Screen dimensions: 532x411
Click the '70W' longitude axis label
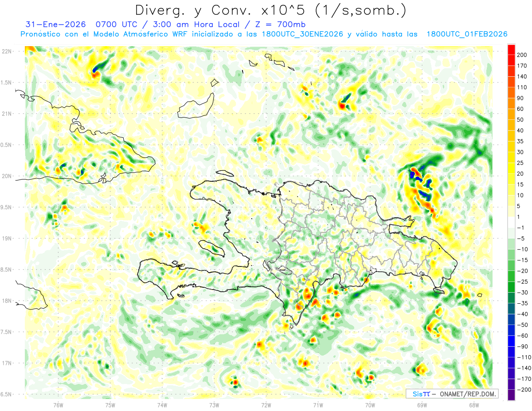pyautogui.click(x=370, y=405)
